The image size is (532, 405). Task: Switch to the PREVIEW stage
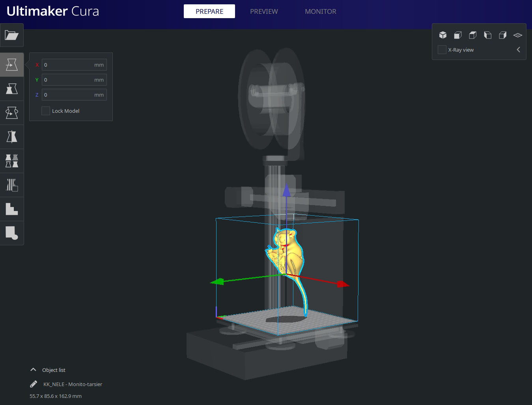(264, 11)
